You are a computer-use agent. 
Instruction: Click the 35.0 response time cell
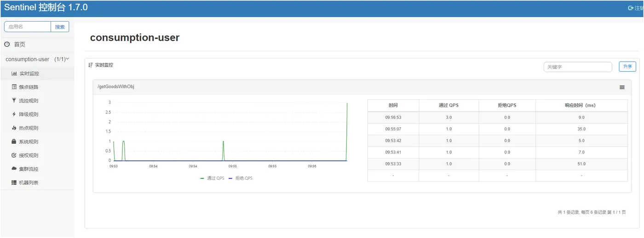point(581,129)
